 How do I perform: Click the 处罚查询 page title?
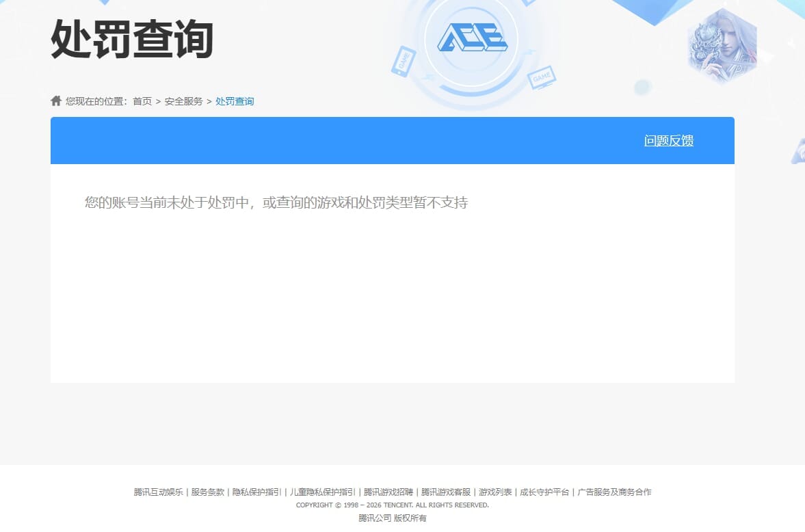pos(132,39)
